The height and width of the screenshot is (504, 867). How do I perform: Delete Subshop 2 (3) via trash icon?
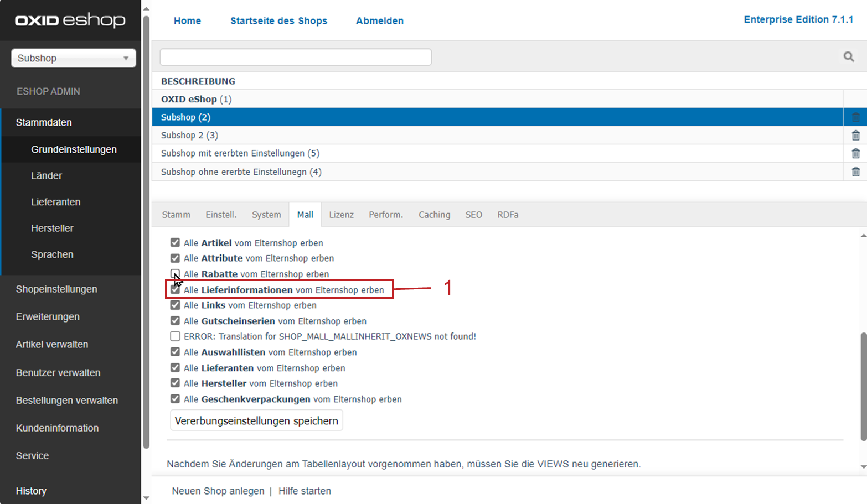pyautogui.click(x=855, y=135)
